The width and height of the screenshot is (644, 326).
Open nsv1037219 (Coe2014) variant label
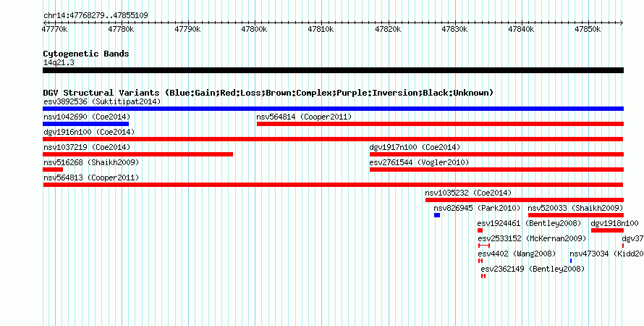pos(87,147)
